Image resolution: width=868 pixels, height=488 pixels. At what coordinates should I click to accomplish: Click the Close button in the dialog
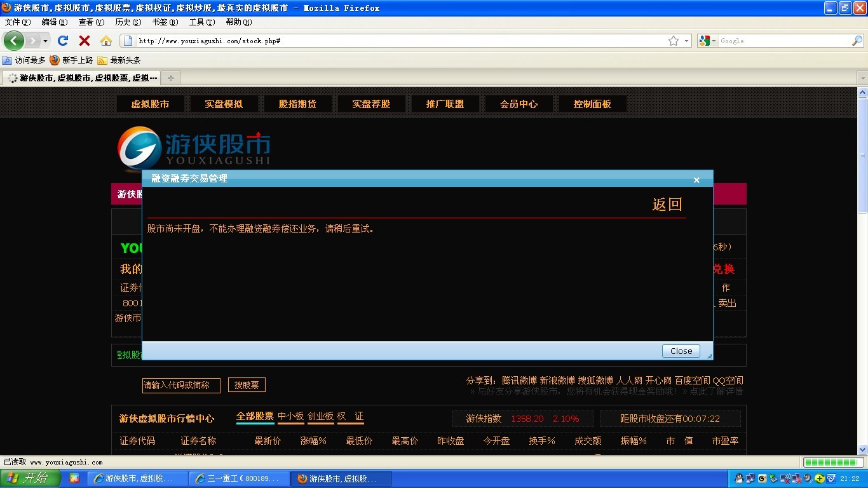(x=681, y=351)
